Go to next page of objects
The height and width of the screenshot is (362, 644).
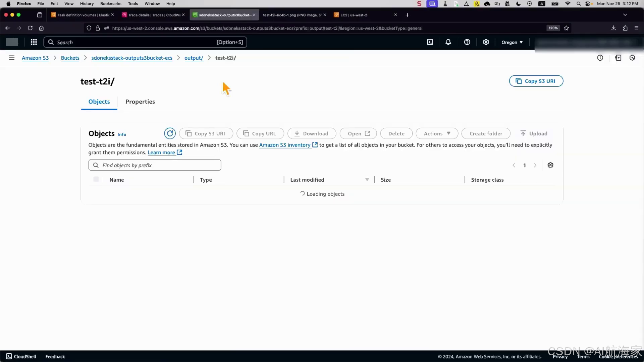pyautogui.click(x=535, y=165)
